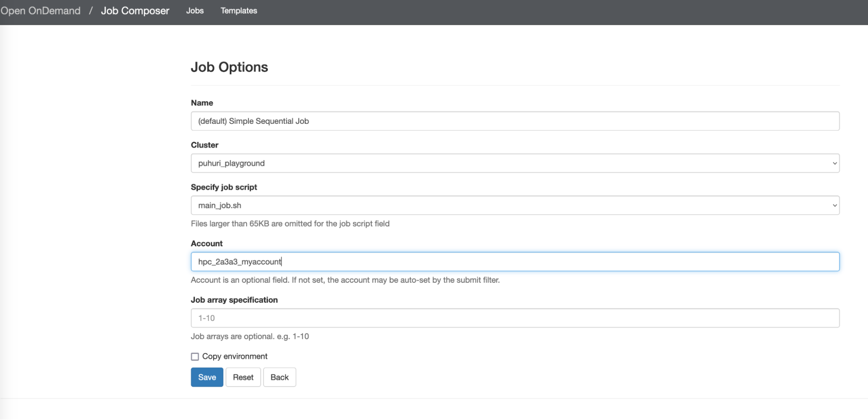The image size is (868, 420).
Task: Save the job options
Action: (x=207, y=377)
